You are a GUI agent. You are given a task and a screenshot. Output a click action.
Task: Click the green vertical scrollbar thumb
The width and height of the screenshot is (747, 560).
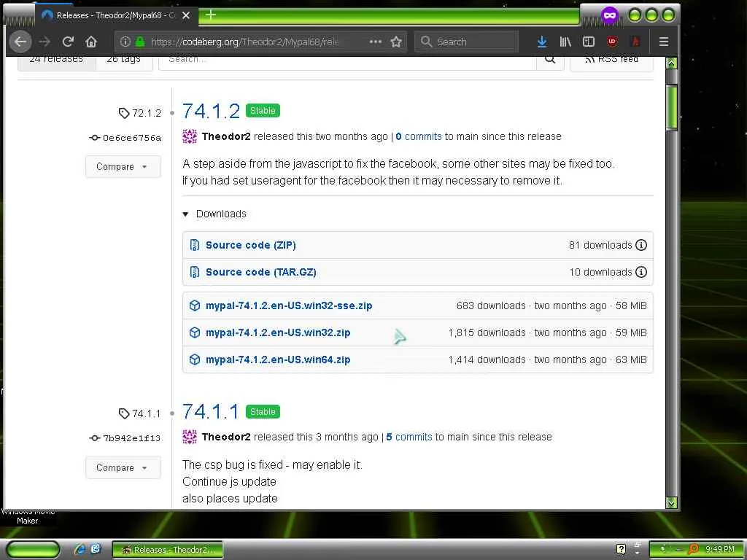pos(671,107)
